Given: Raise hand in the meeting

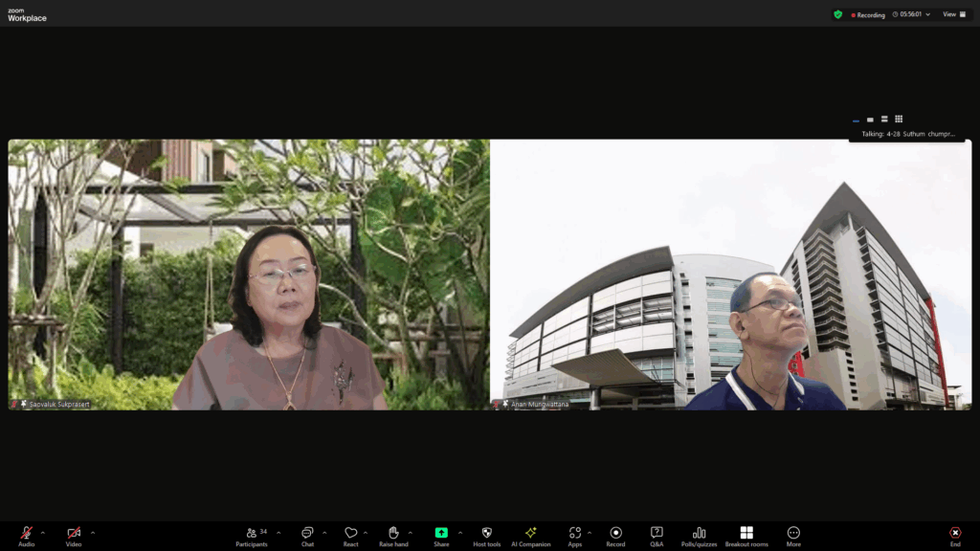Looking at the screenshot, I should 393,536.
